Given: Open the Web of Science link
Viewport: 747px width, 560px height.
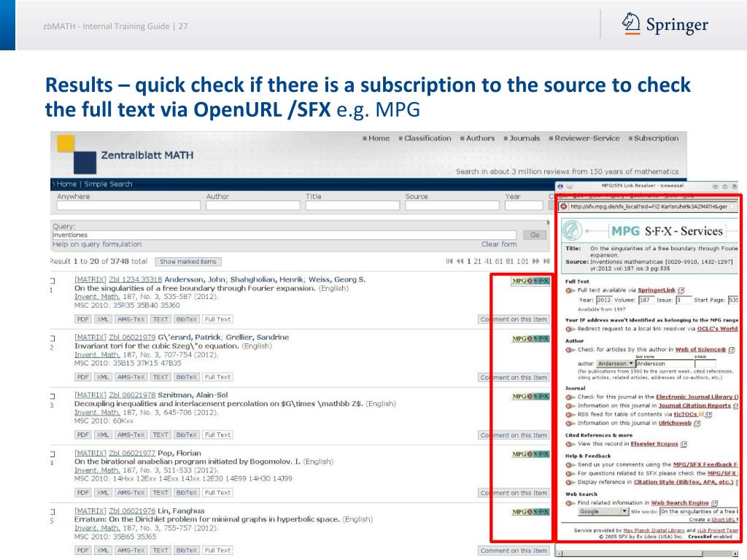Looking at the screenshot, I should coord(700,350).
